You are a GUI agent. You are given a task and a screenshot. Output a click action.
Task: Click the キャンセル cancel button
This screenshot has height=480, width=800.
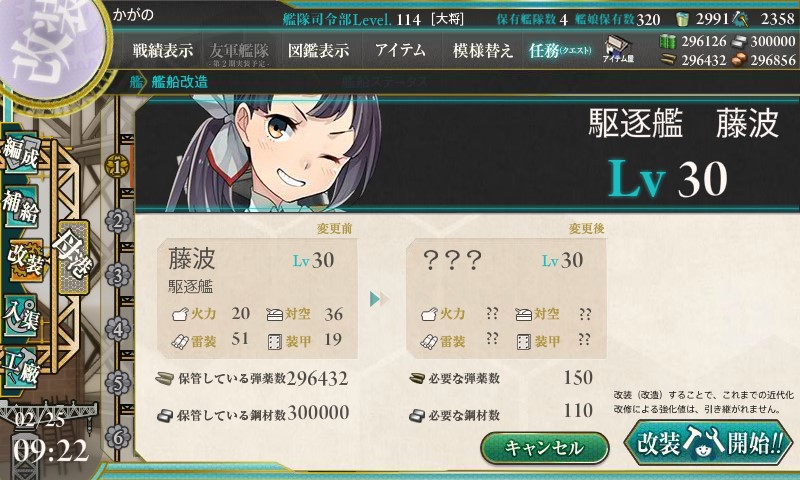pos(544,448)
